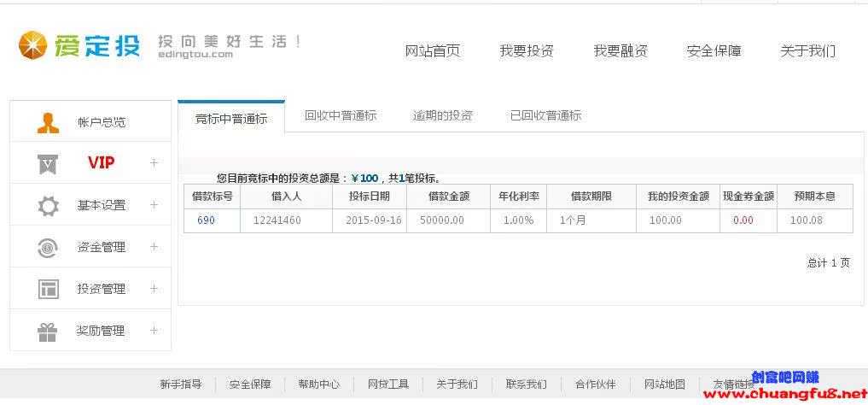This screenshot has height=405, width=868.
Task: Click annual rate 1.00% cell
Action: pyautogui.click(x=519, y=220)
